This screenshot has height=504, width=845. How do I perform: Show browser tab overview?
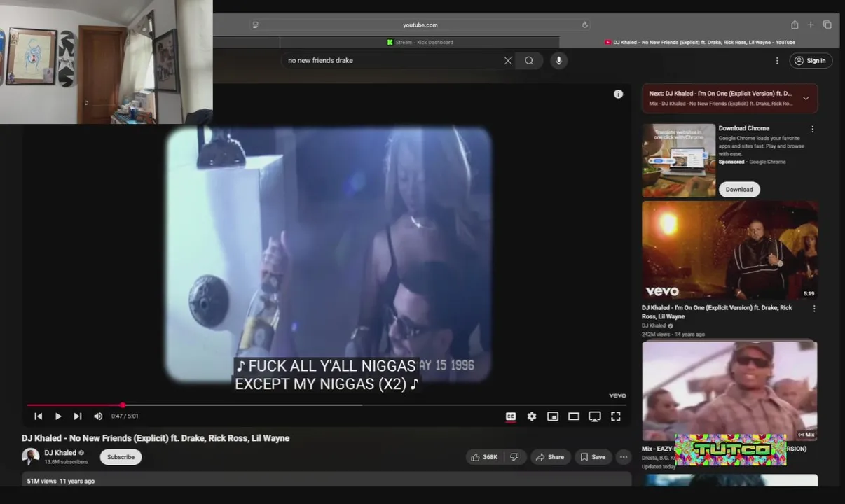[827, 24]
